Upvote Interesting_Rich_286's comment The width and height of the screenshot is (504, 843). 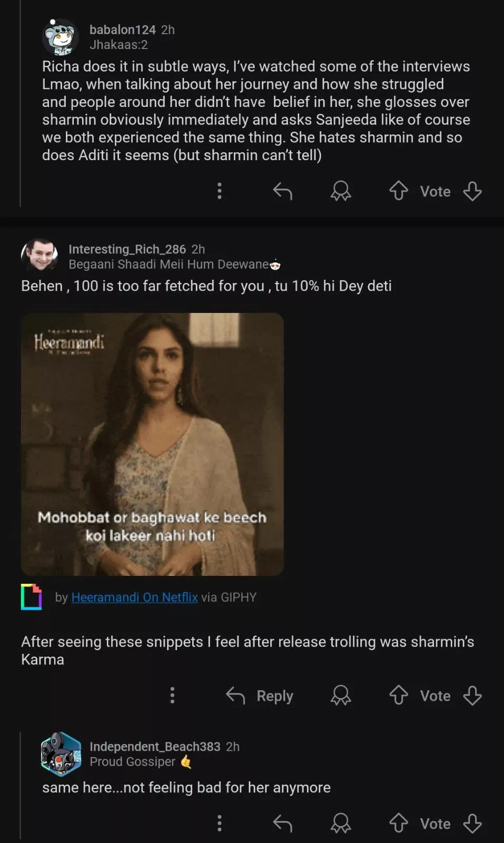tap(399, 695)
